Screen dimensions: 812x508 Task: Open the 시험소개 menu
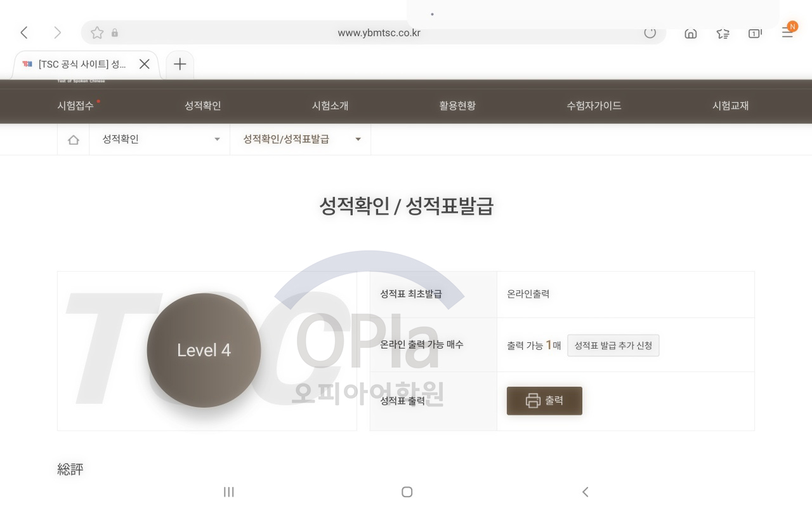(x=330, y=105)
